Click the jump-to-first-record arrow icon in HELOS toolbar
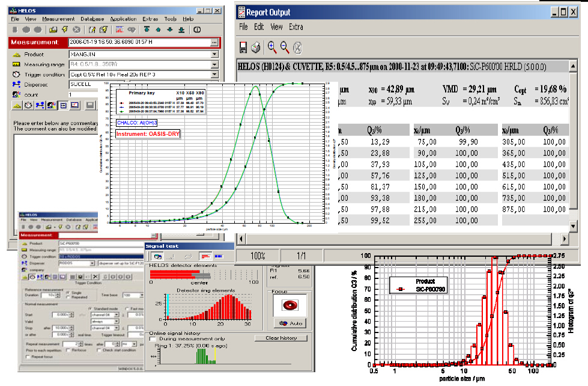 (x=147, y=29)
